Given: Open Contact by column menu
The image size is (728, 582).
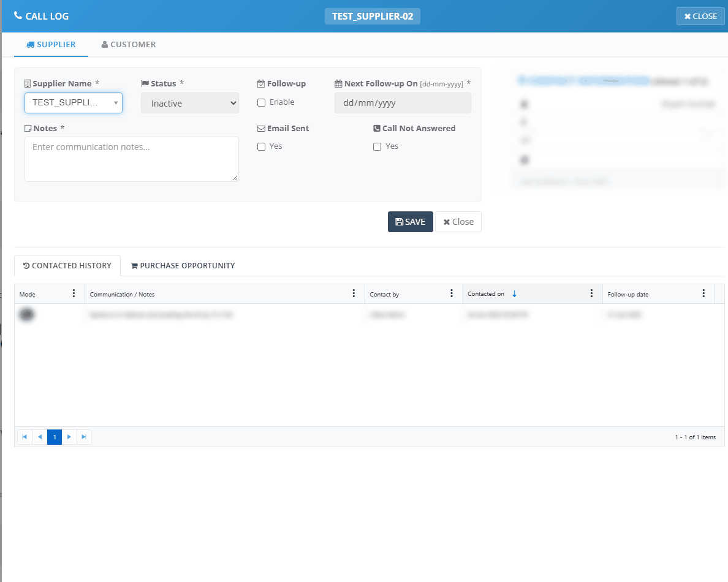Looking at the screenshot, I should coord(452,293).
